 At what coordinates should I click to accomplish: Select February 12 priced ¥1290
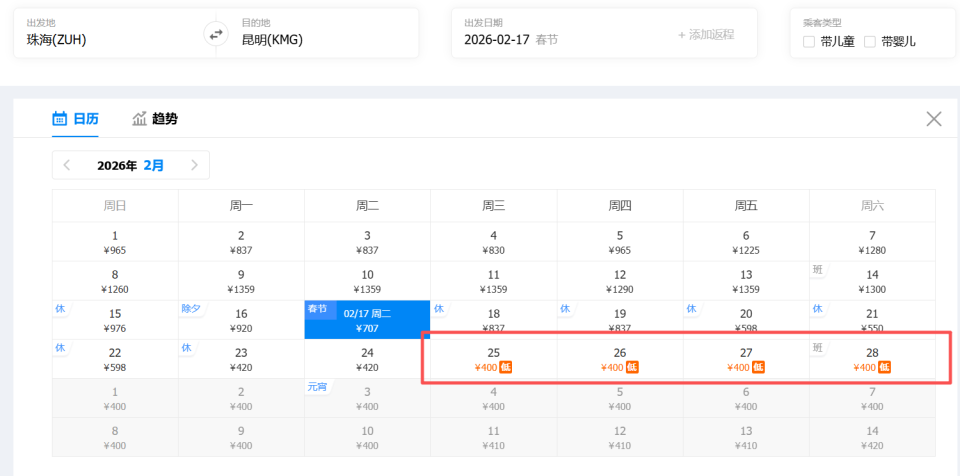[x=620, y=281]
